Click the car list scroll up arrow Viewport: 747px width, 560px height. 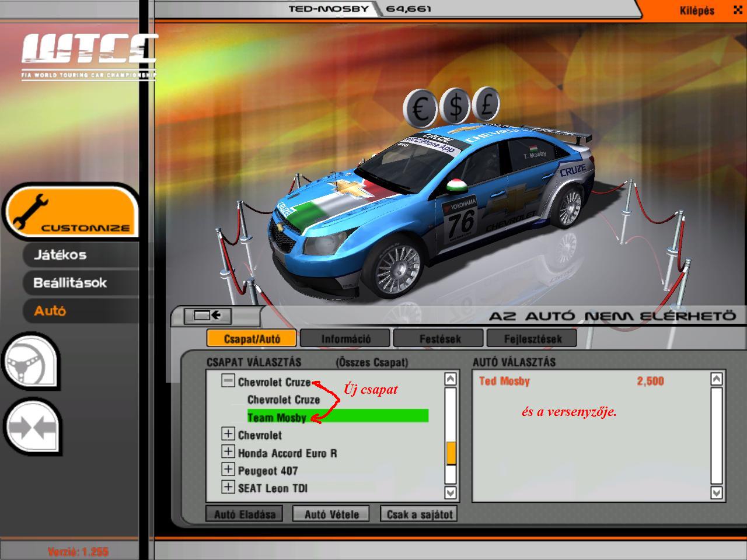click(x=717, y=379)
